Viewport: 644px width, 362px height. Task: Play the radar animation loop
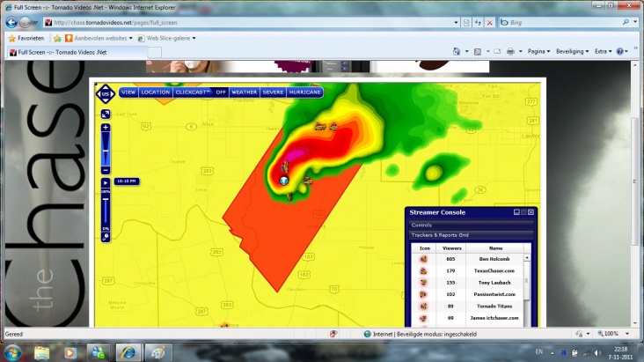tap(106, 182)
